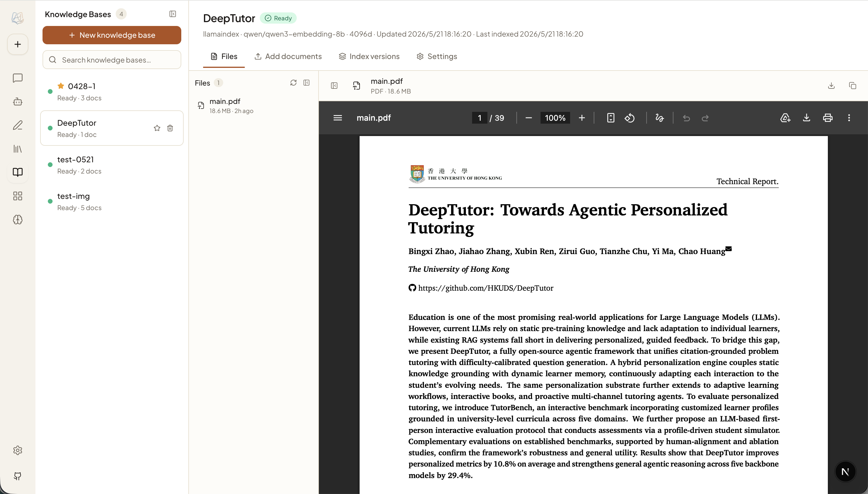Click the copy icon in preview header

click(x=853, y=86)
